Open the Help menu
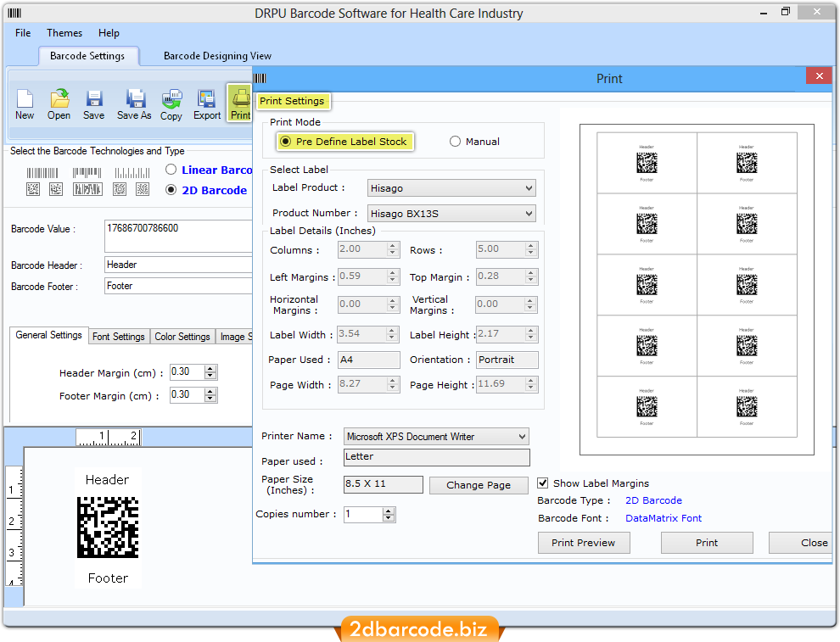The image size is (840, 642). coord(109,33)
